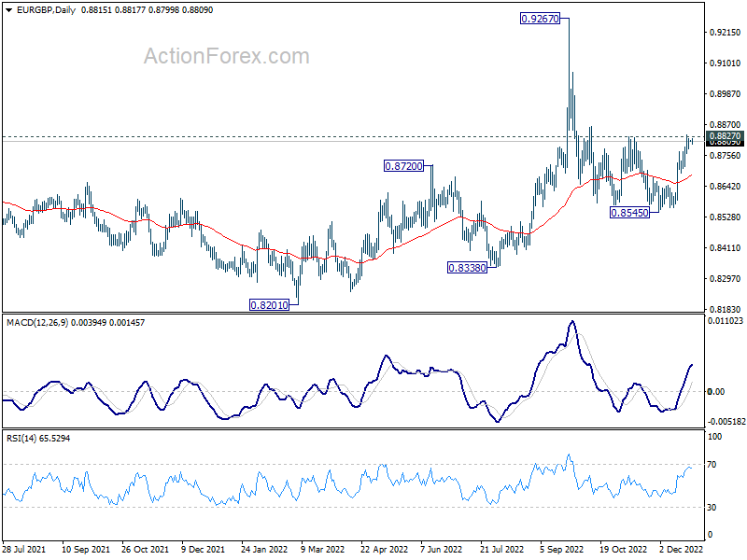Select the 0.83380 low price label
This screenshot has width=747, height=560.
pos(468,268)
